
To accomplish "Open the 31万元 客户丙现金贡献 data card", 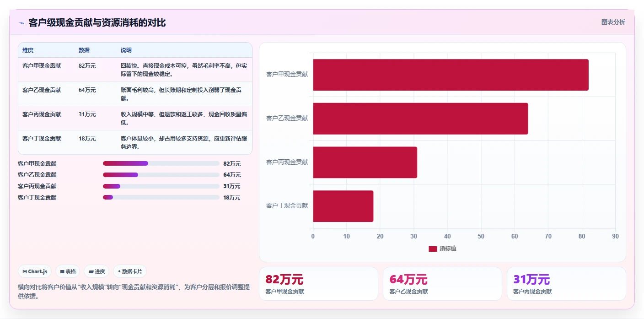I will point(566,284).
